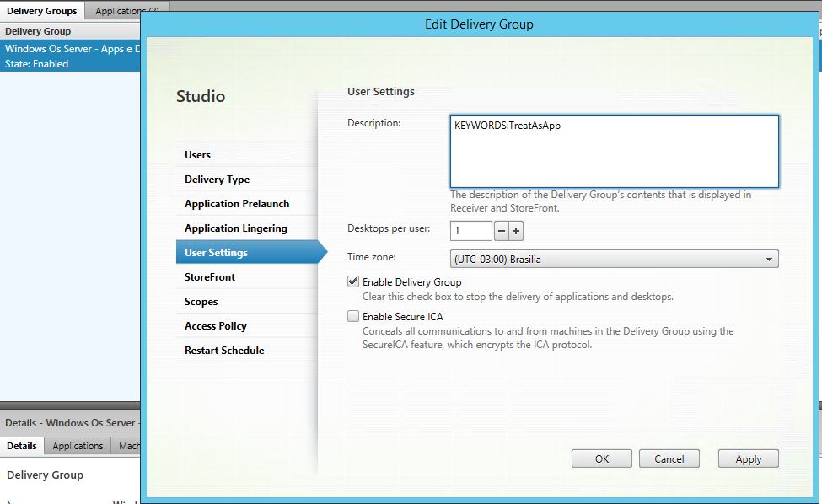Increase desktops per user with plus button
This screenshot has width=822, height=504.
(516, 231)
